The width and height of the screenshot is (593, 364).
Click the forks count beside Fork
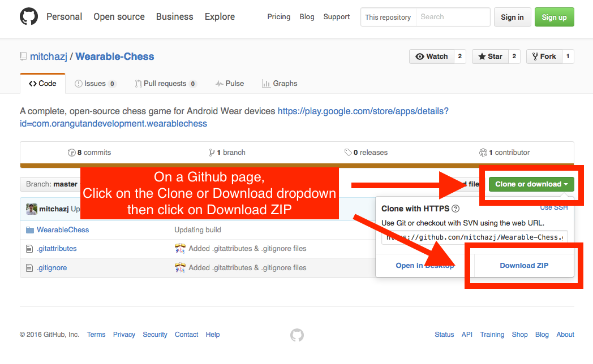point(568,57)
